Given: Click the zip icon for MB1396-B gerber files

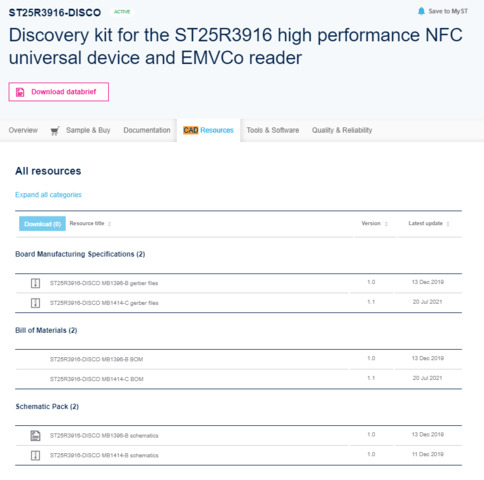Looking at the screenshot, I should [35, 283].
